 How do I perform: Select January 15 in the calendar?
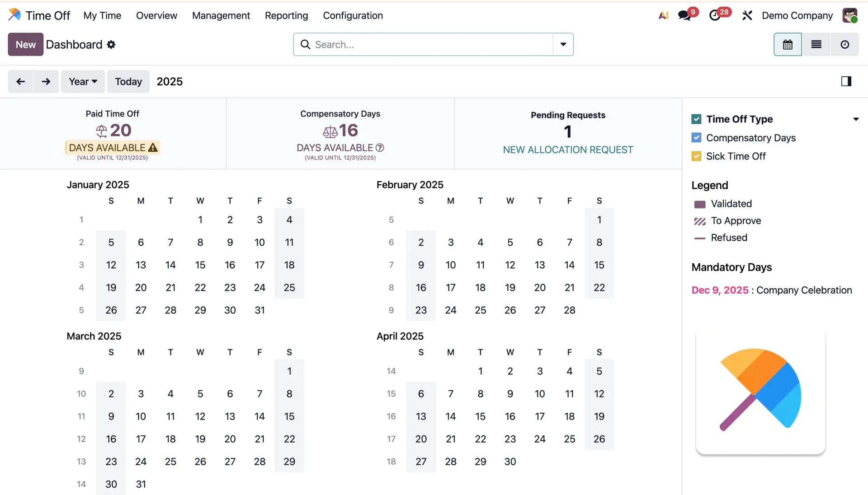click(x=200, y=265)
